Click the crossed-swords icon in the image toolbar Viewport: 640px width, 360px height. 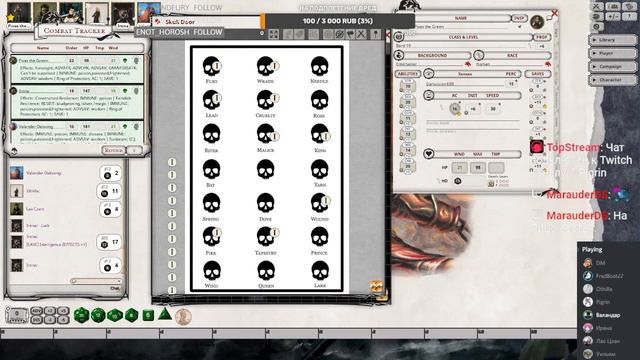click(361, 34)
